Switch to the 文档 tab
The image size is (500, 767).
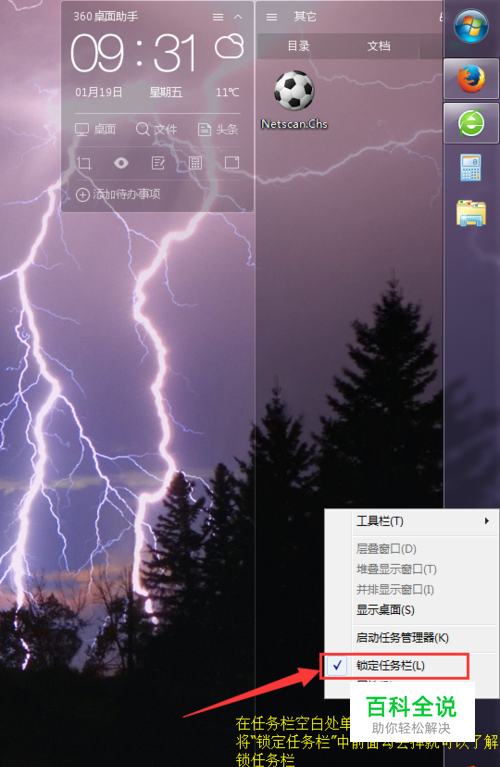[379, 46]
